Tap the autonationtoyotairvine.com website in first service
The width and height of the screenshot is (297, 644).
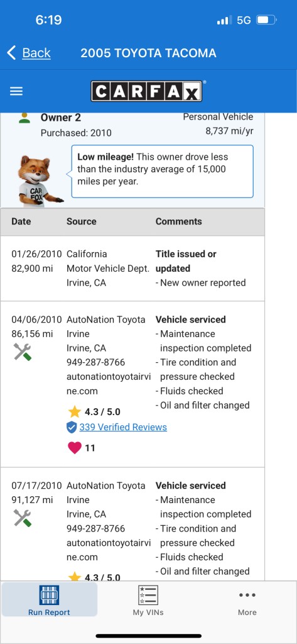(108, 384)
